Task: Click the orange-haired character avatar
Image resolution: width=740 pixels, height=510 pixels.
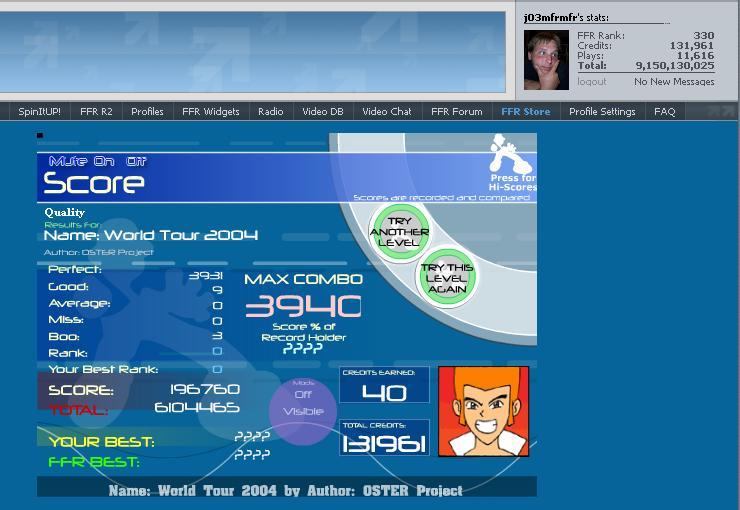Action: point(484,411)
